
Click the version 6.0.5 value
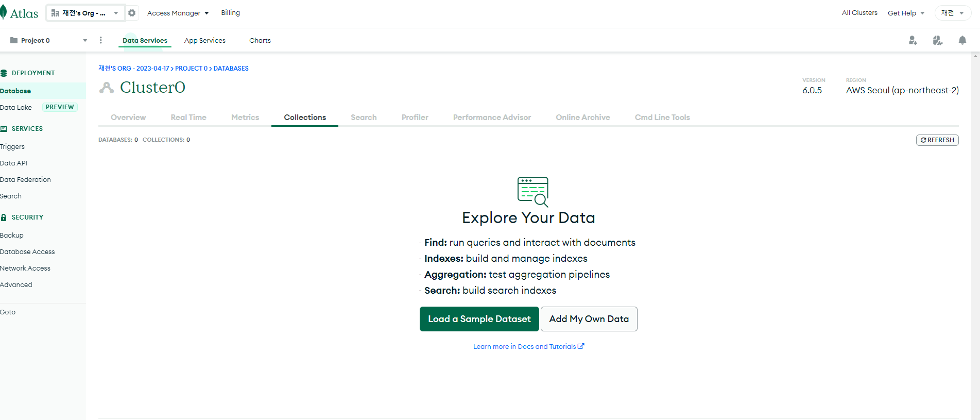812,90
